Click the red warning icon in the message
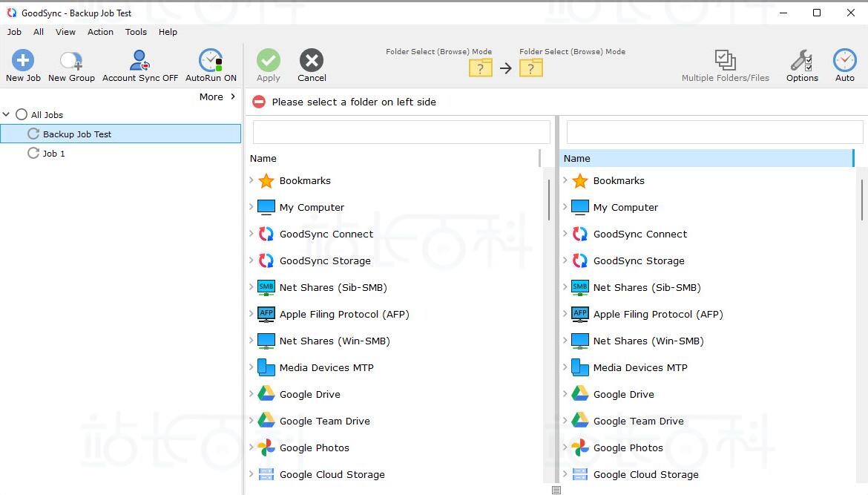The width and height of the screenshot is (868, 495). (258, 102)
